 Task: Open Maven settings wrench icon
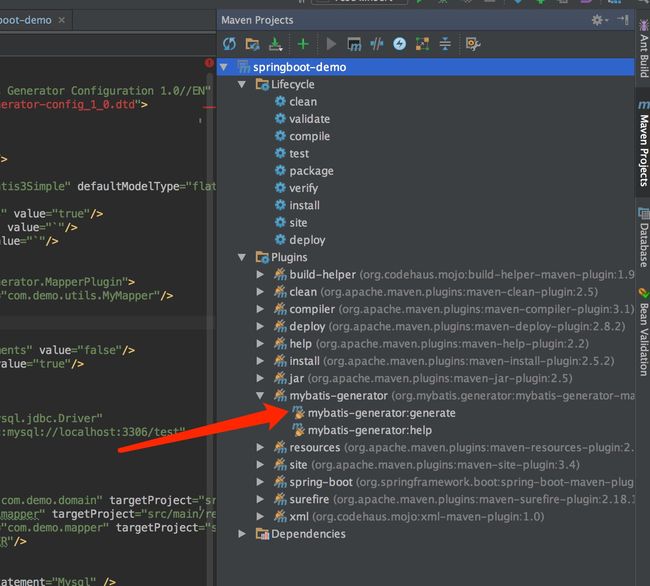point(473,44)
